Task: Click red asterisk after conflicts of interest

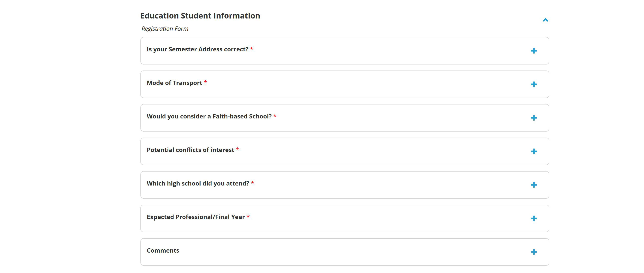Action: point(238,149)
